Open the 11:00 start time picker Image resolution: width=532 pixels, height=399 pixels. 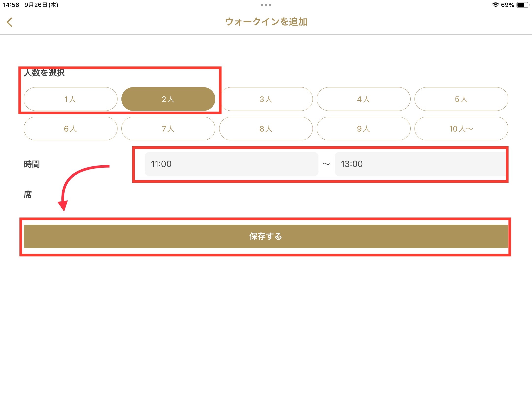point(231,164)
